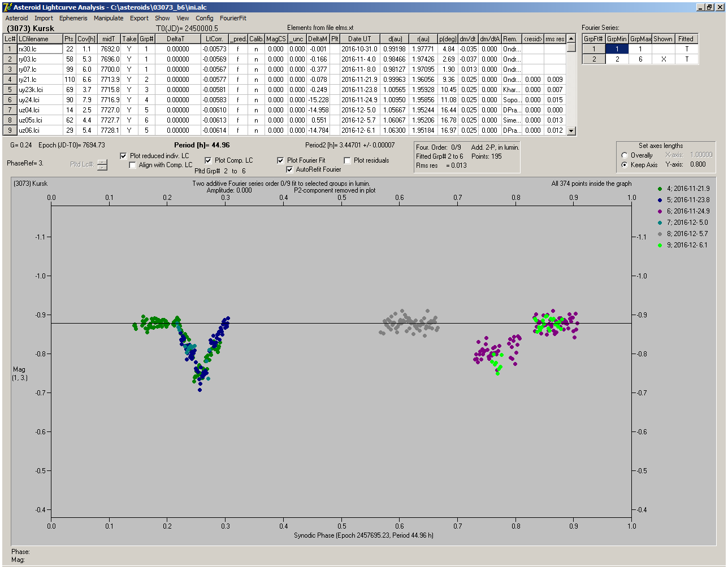Viewport: 728px width, 567px height.
Task: Open the Config menu
Action: [x=205, y=18]
